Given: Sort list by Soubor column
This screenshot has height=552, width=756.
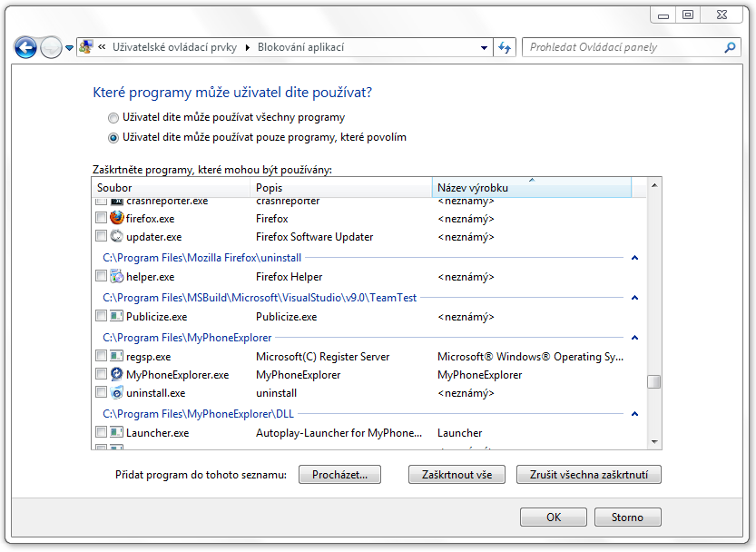Looking at the screenshot, I should tap(171, 188).
